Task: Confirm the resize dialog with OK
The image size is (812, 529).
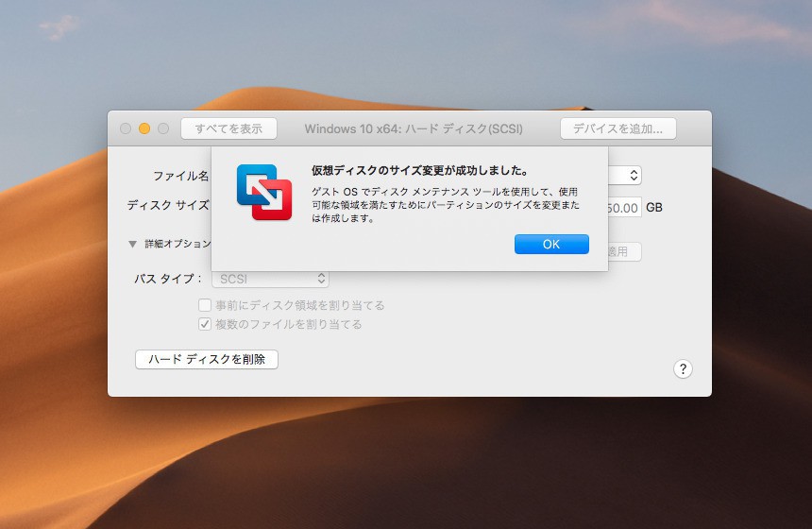Action: pyautogui.click(x=551, y=244)
